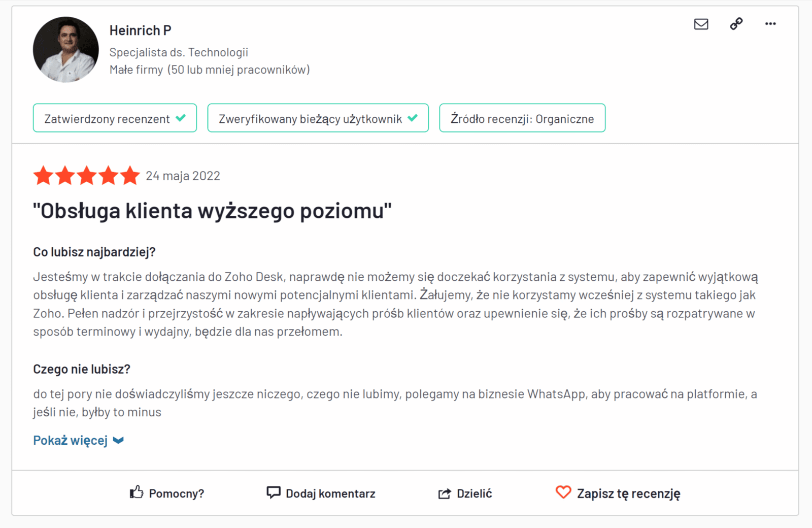This screenshot has width=812, height=528.
Task: Click the five-star rating
Action: click(x=86, y=176)
